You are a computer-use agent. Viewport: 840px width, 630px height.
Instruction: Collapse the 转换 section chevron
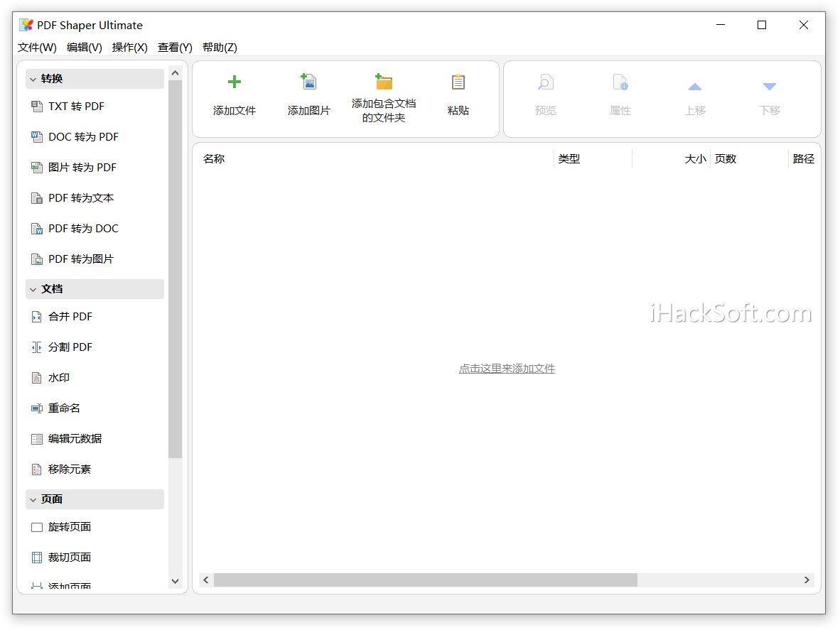click(33, 80)
